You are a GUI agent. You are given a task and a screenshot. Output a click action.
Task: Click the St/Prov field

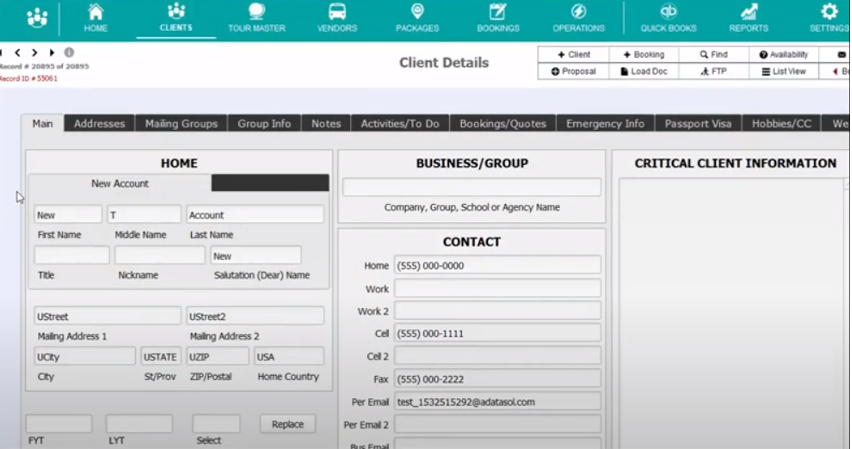click(x=160, y=357)
